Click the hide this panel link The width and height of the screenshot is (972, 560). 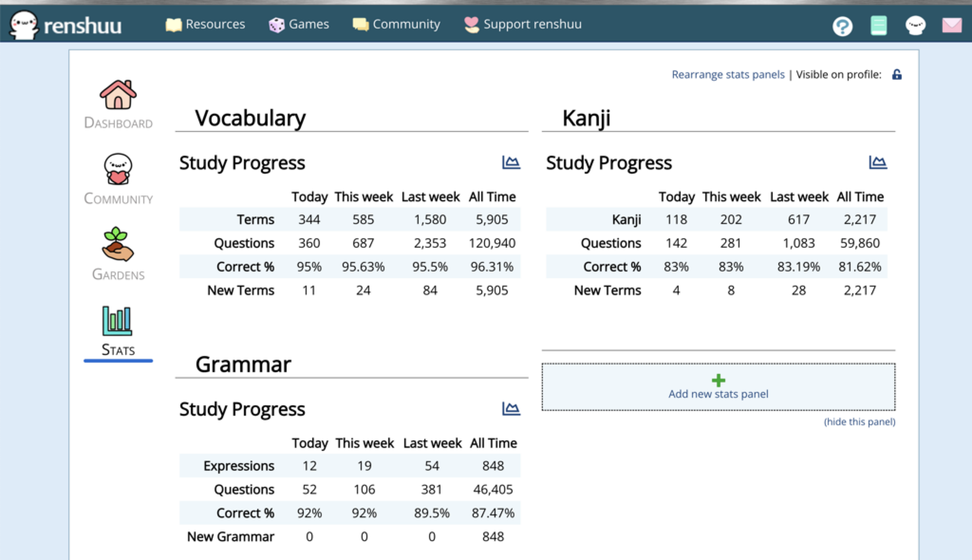click(x=859, y=422)
